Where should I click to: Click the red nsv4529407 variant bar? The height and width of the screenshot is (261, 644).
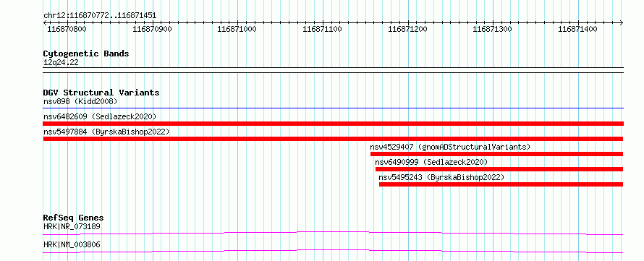497,154
